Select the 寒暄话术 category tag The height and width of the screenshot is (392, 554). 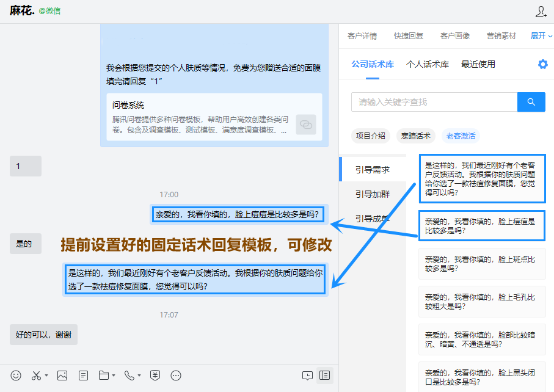tap(414, 136)
